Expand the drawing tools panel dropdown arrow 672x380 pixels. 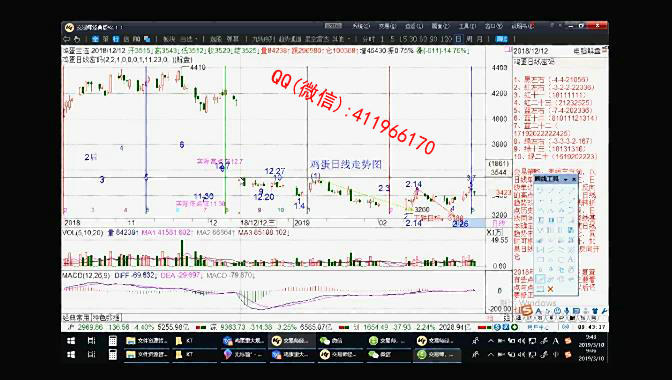(x=566, y=179)
